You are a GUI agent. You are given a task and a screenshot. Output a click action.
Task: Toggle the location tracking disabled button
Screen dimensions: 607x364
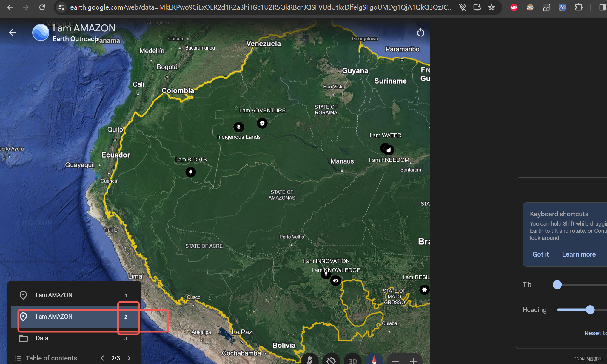click(331, 360)
